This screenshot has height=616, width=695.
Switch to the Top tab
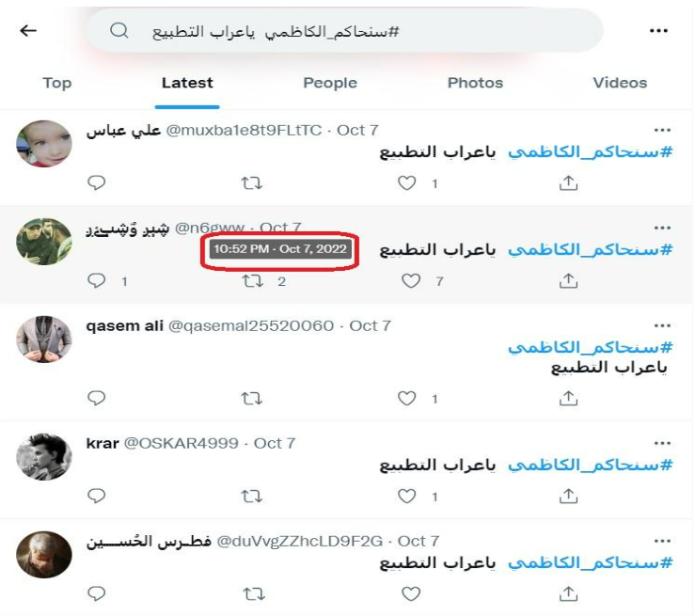[x=57, y=83]
